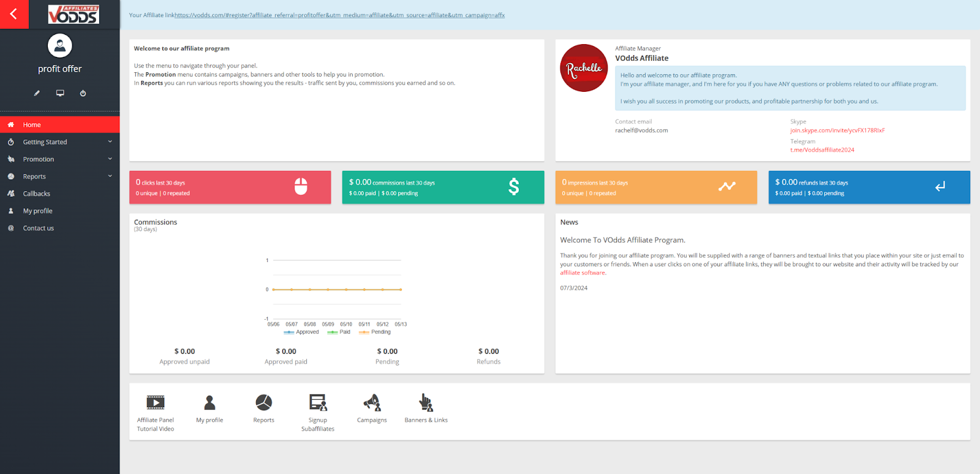This screenshot has width=980, height=474.
Task: Click the news date 07/3/2024
Action: coord(574,288)
